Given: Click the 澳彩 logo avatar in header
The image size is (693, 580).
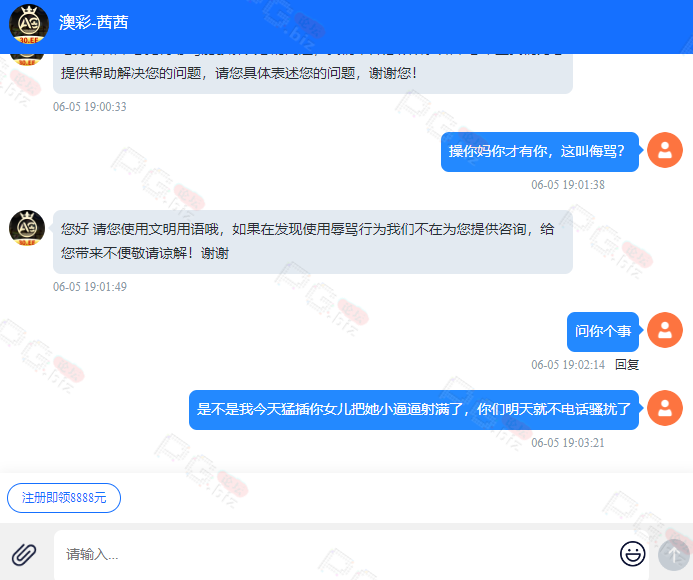Looking at the screenshot, I should click(29, 24).
